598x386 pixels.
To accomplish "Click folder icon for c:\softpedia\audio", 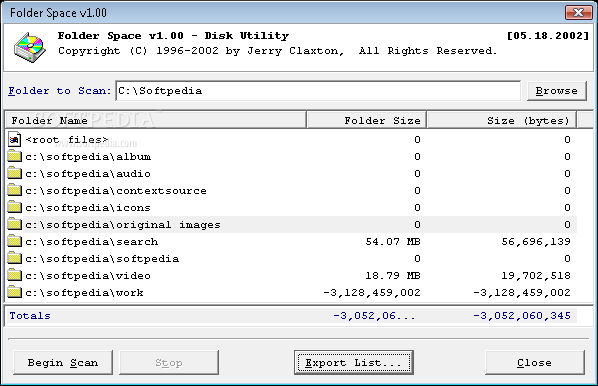I will pyautogui.click(x=14, y=173).
